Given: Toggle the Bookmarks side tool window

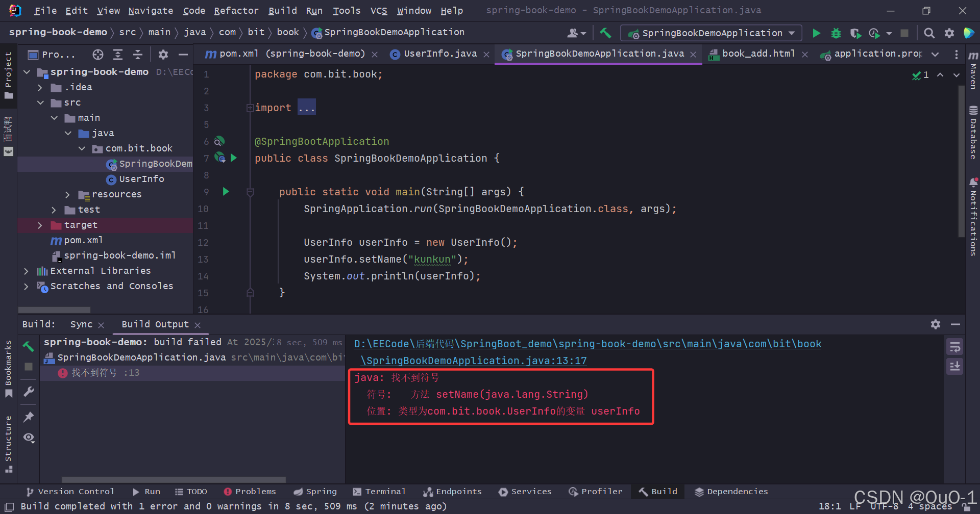Looking at the screenshot, I should pyautogui.click(x=8, y=369).
